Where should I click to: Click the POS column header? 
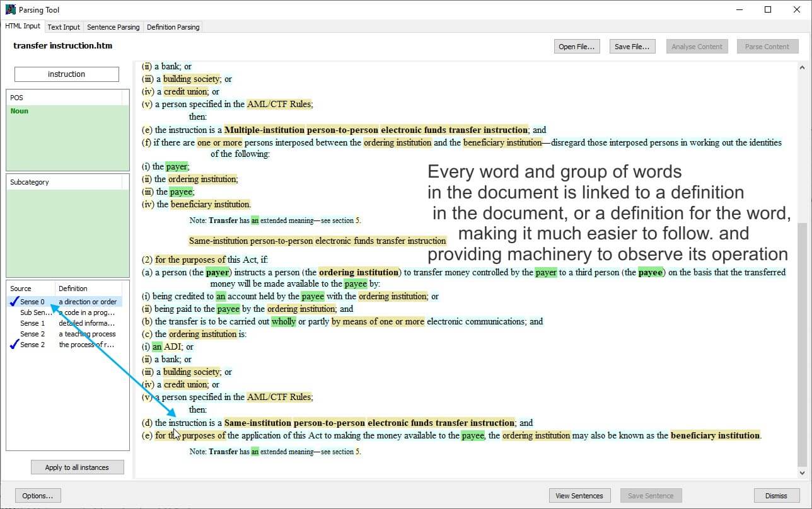tap(64, 98)
